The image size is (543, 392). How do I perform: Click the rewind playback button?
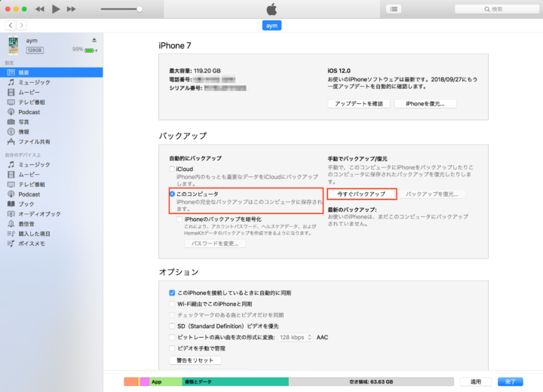pyautogui.click(x=40, y=9)
